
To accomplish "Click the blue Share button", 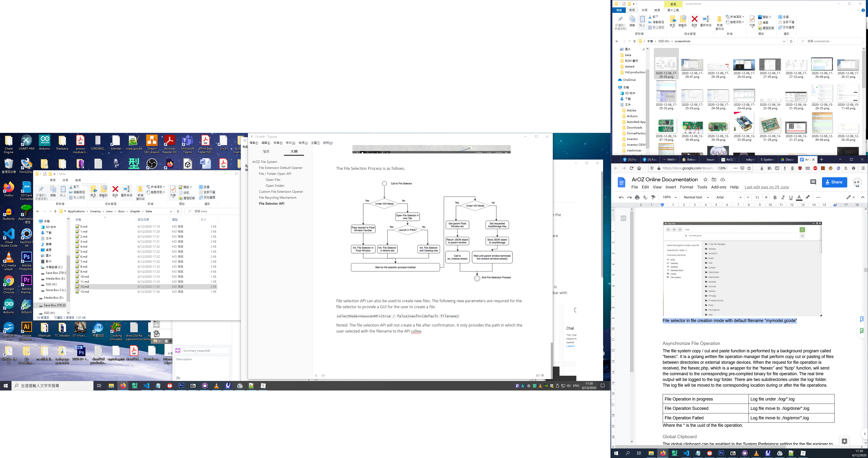I will point(834,182).
